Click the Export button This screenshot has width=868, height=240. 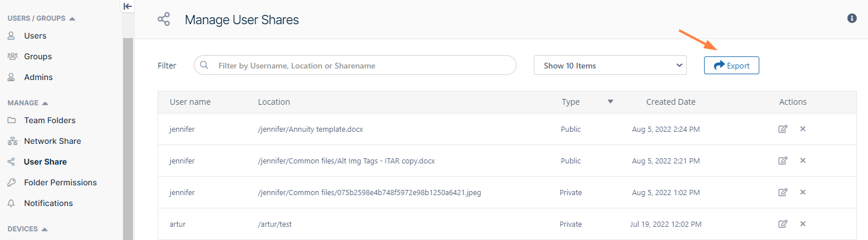(731, 66)
